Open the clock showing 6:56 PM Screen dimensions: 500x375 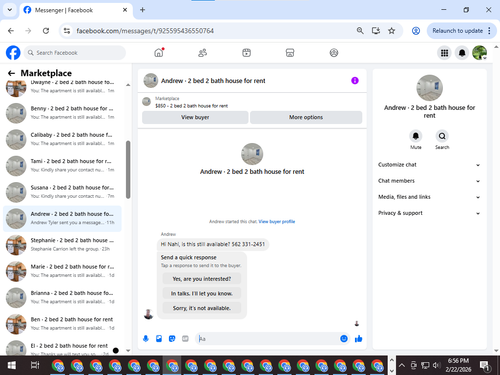[x=458, y=365]
